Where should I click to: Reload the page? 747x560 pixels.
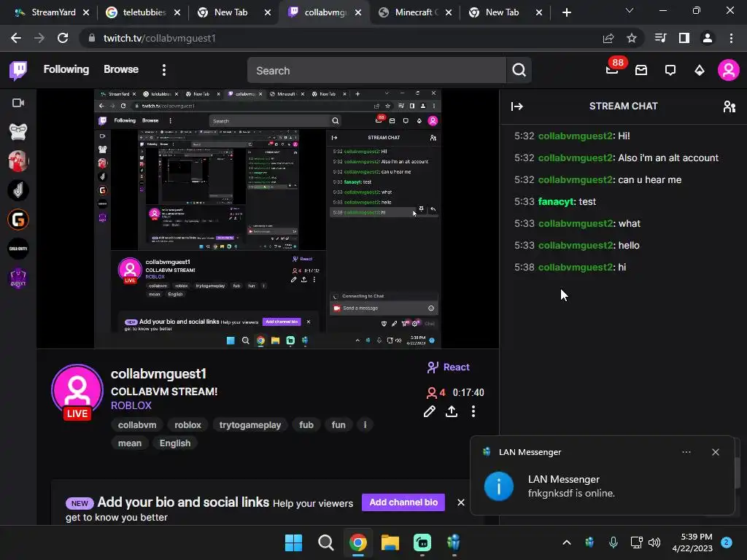(63, 38)
